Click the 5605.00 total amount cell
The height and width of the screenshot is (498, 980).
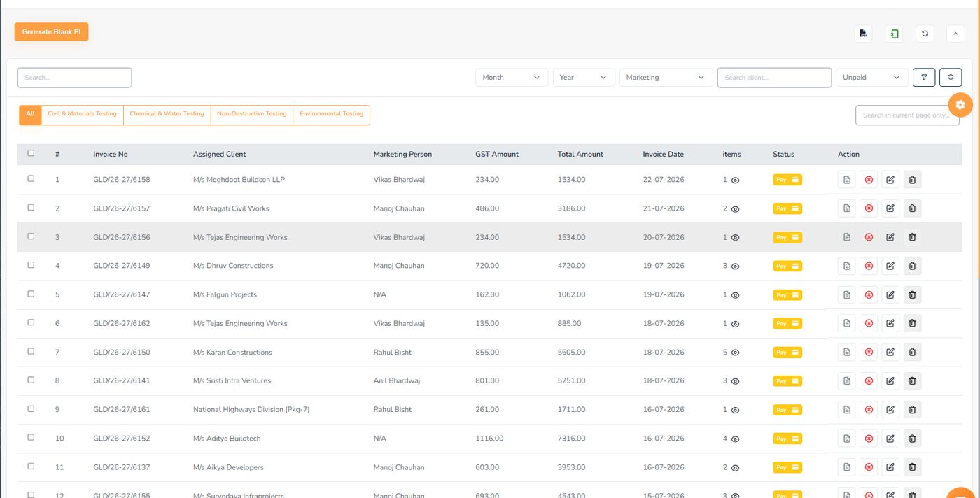[571, 353]
